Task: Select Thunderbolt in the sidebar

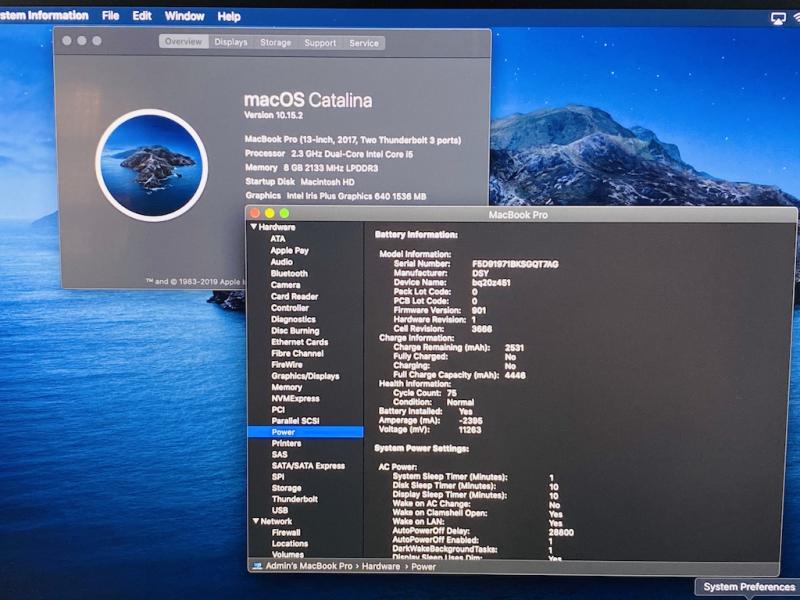Action: coord(295,499)
